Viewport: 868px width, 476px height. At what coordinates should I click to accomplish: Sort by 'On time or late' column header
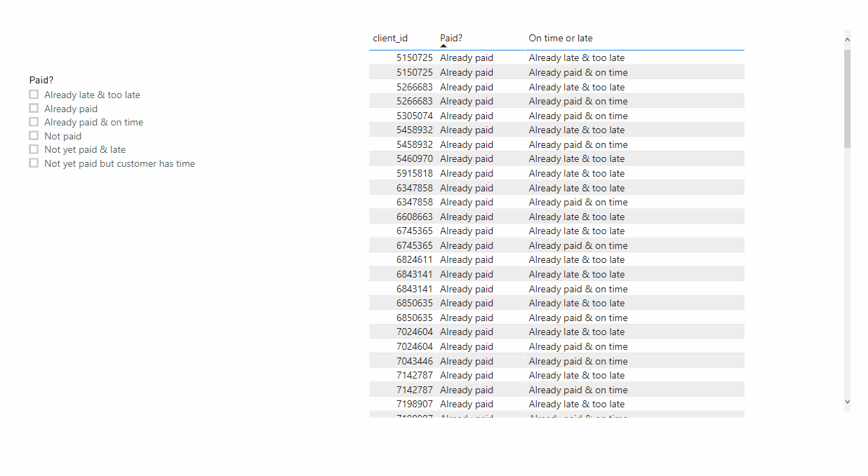pos(561,38)
